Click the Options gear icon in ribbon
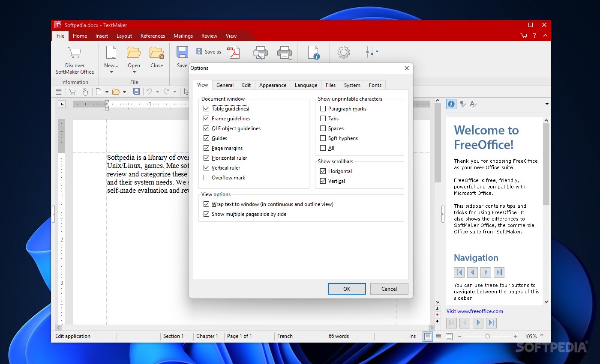Screen dimensions: 600x364 coord(343,52)
